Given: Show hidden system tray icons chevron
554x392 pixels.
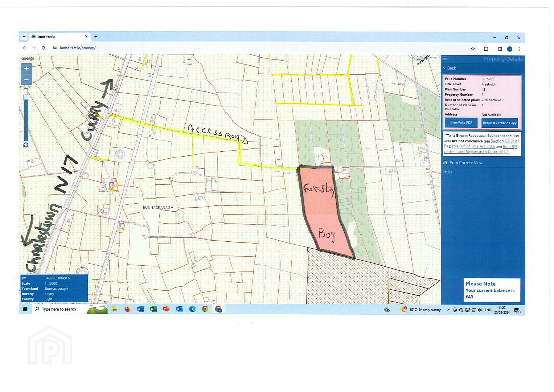Looking at the screenshot, I should point(448,310).
